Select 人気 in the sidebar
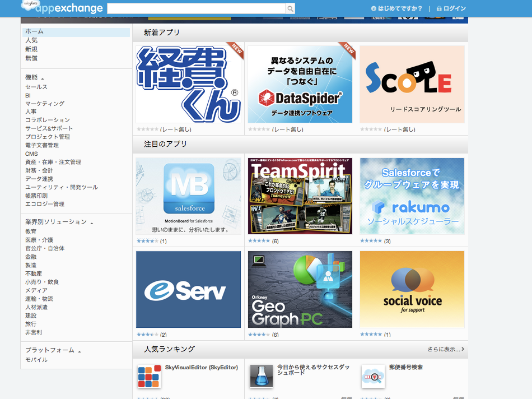The width and height of the screenshot is (532, 399). click(31, 40)
